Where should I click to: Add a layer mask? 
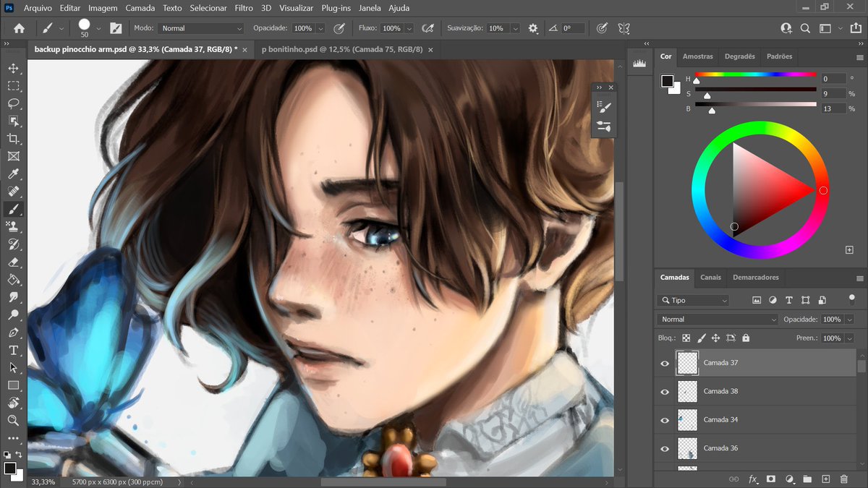pos(771,479)
